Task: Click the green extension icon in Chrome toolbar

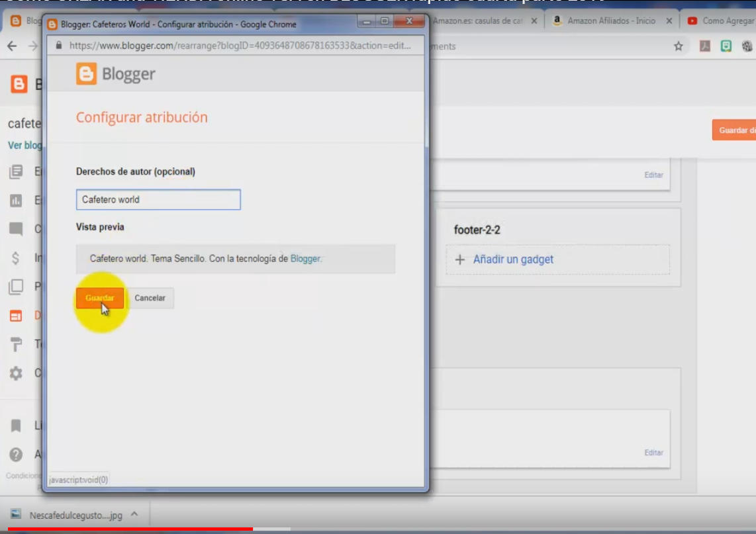Action: tap(726, 46)
